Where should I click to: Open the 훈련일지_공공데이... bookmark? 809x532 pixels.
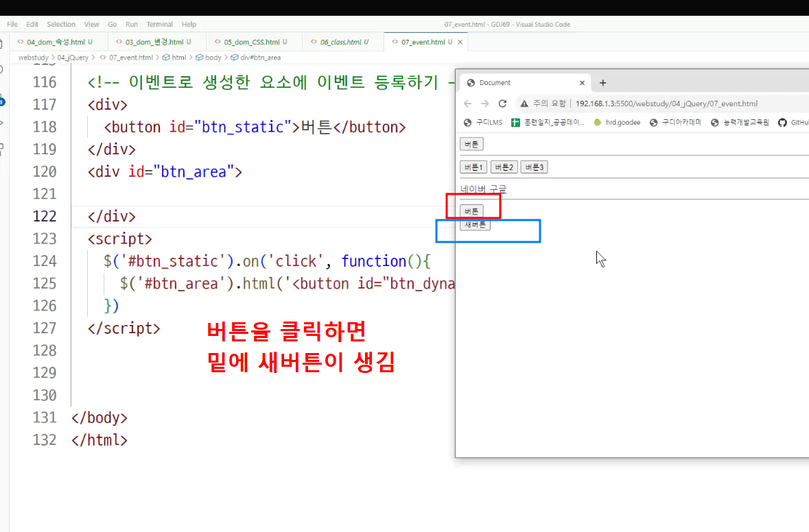548,122
